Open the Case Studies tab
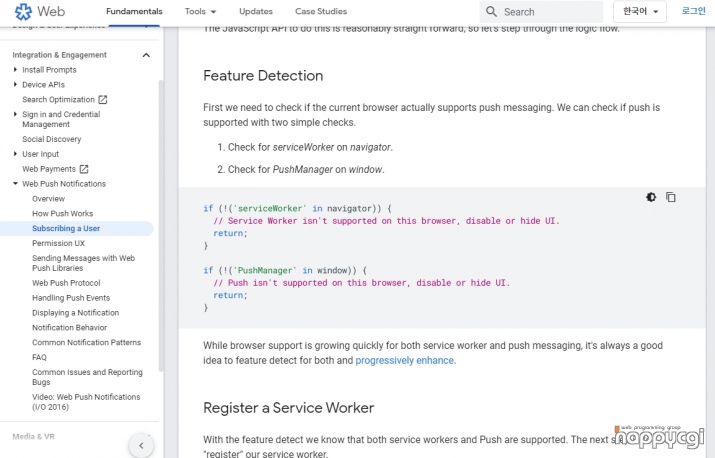 (321, 11)
